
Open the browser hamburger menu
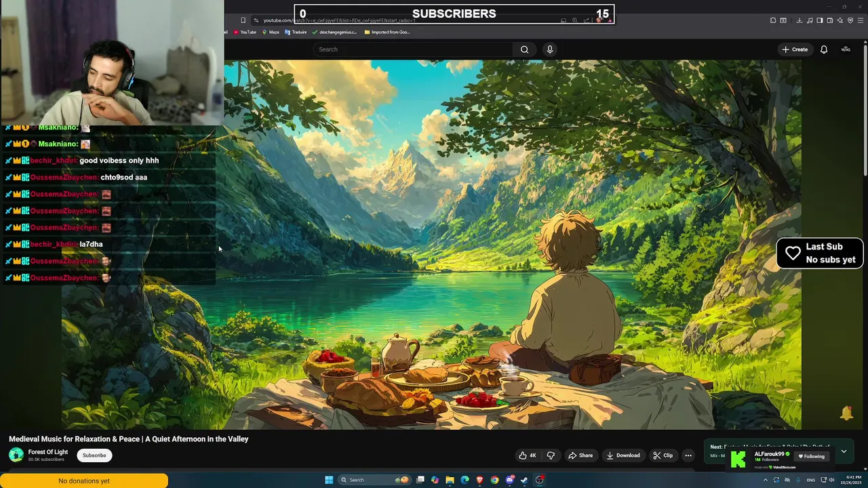861,20
